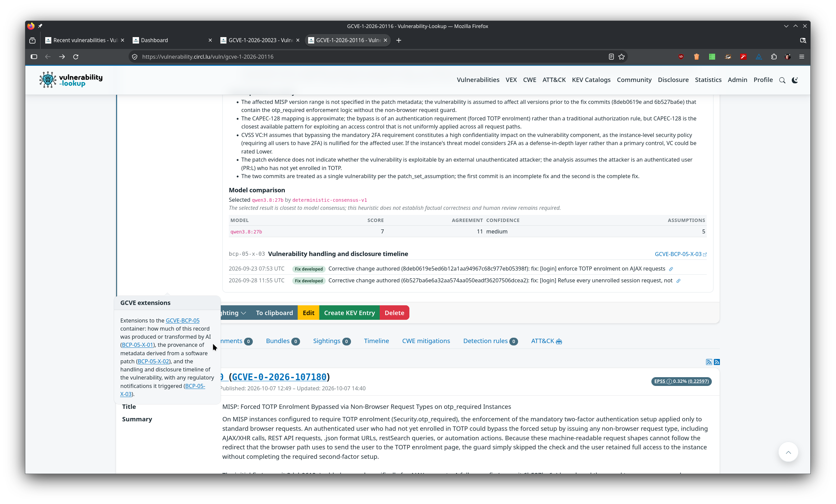This screenshot has width=836, height=504.
Task: Switch to the GCVE-1-2026-20023 tab
Action: click(x=260, y=40)
